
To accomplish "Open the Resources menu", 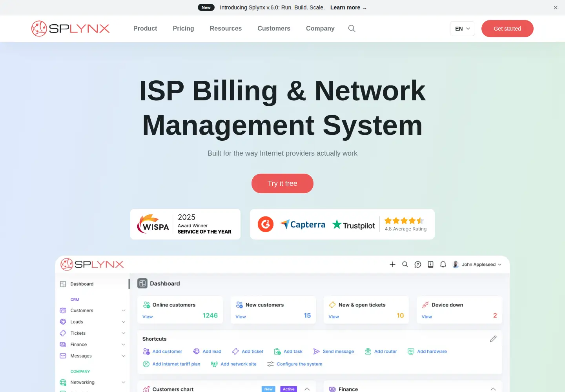I will (226, 29).
